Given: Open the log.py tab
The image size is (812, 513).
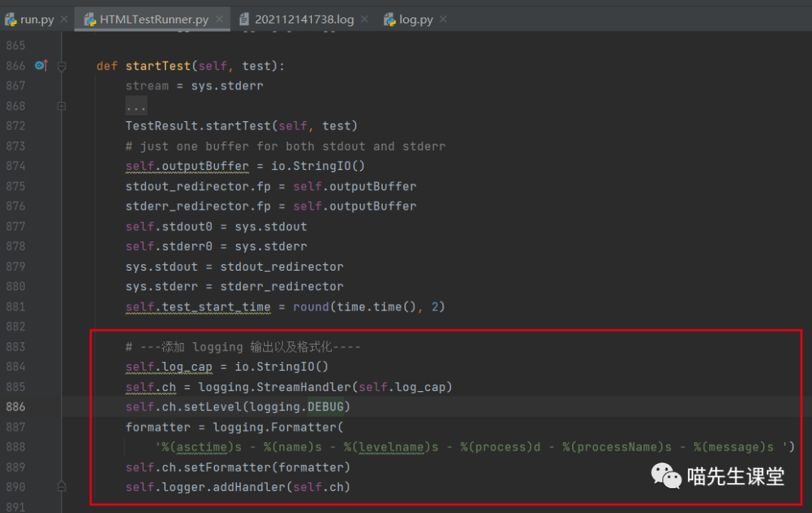Looking at the screenshot, I should tap(416, 20).
